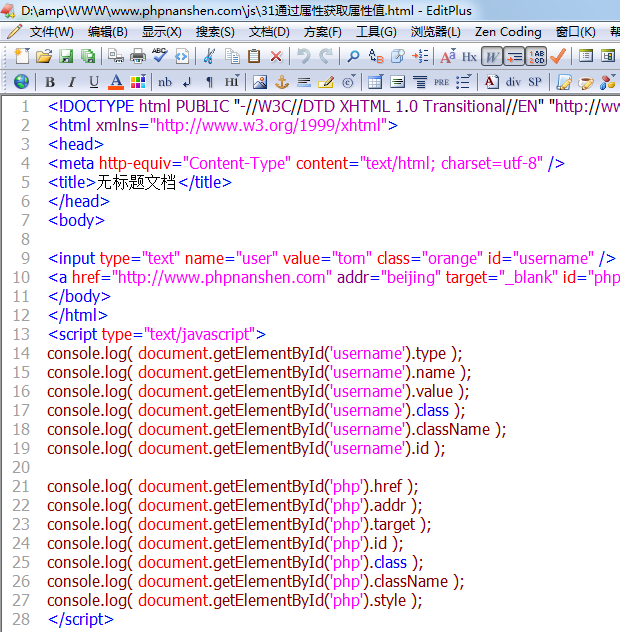Image resolution: width=620 pixels, height=632 pixels.
Task: Open Find with magnifier icon
Action: [x=353, y=56]
